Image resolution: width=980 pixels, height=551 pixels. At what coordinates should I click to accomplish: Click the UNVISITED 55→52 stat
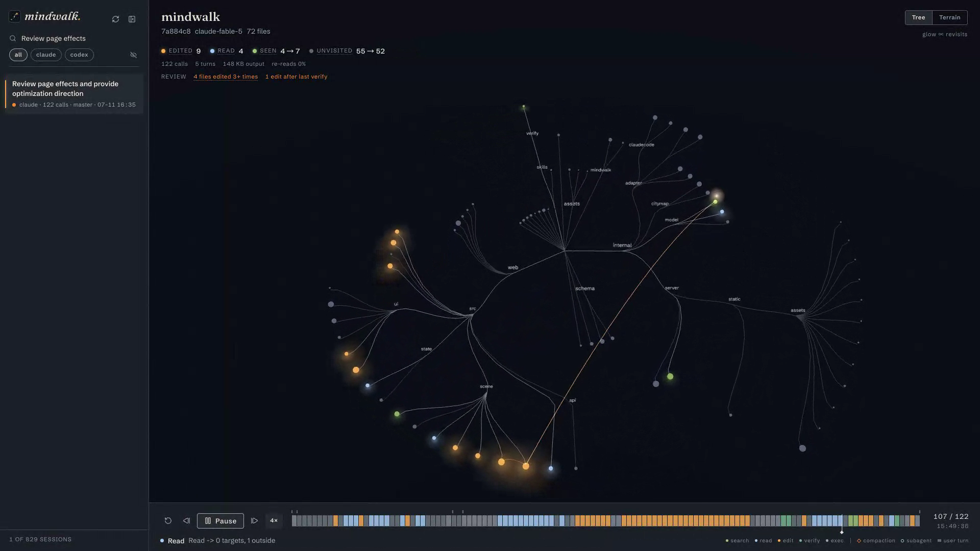347,51
